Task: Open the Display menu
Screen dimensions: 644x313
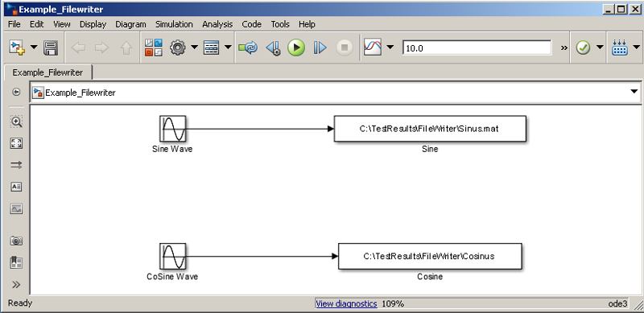Action: pyautogui.click(x=93, y=24)
